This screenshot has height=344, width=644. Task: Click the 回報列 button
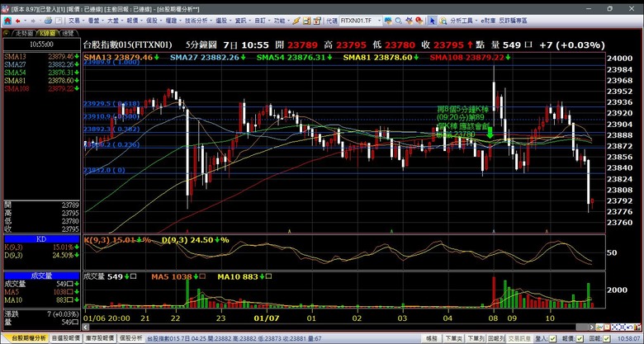(496, 339)
